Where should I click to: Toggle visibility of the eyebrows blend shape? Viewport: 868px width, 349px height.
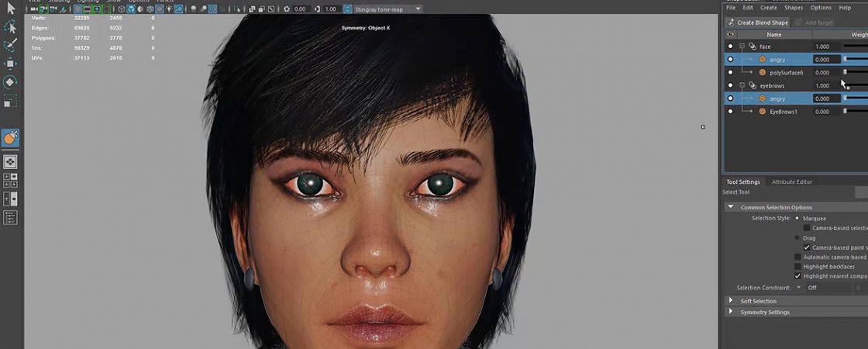pos(730,86)
